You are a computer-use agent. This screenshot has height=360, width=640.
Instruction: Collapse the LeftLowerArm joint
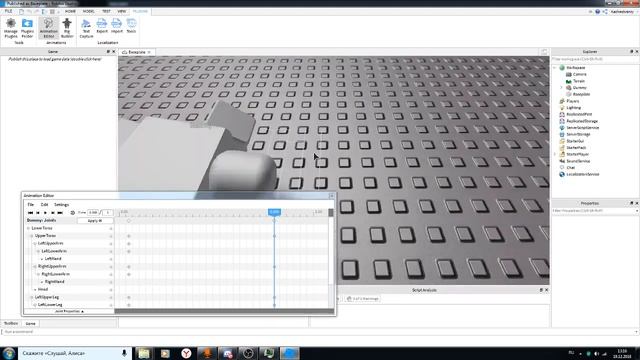38,251
